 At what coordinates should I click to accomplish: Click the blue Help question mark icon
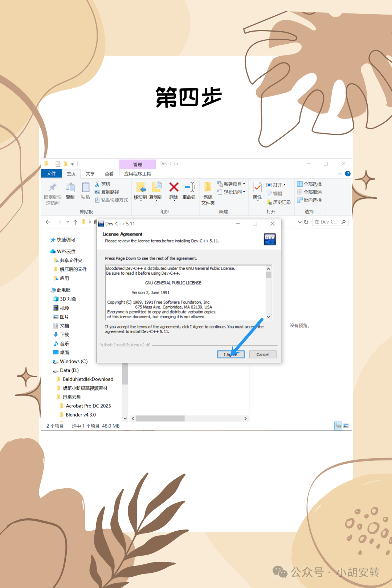[x=348, y=174]
